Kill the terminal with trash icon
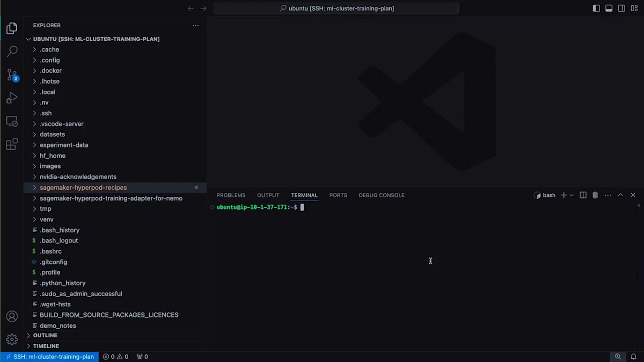This screenshot has width=644, height=362. tap(595, 195)
